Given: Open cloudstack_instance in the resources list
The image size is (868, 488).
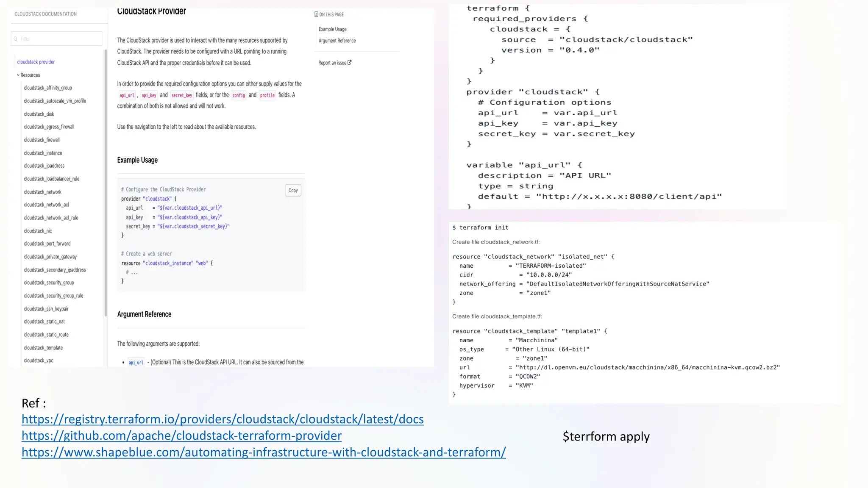Looking at the screenshot, I should point(43,153).
